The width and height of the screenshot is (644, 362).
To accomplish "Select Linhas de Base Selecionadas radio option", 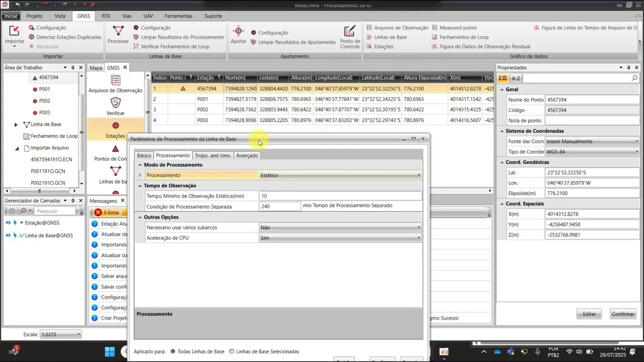I will [232, 351].
